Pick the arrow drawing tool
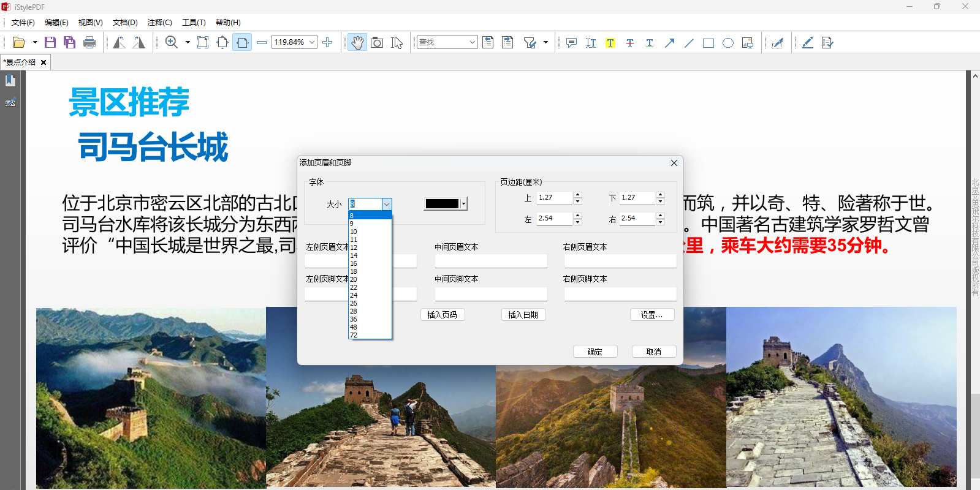The height and width of the screenshot is (490, 980). (669, 43)
